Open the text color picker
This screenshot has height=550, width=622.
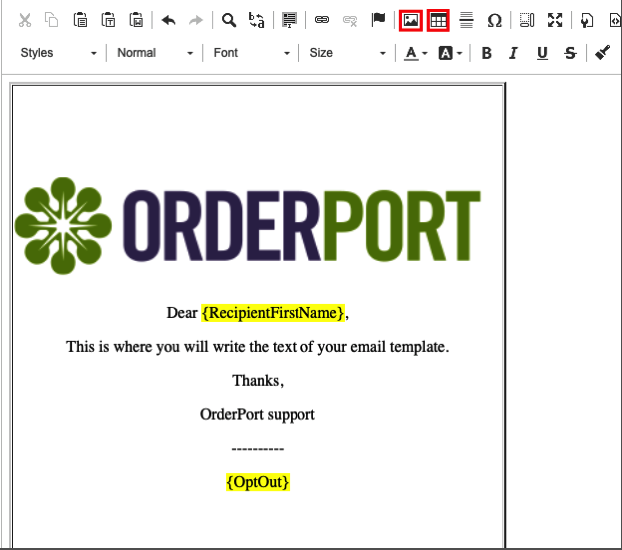[x=415, y=53]
